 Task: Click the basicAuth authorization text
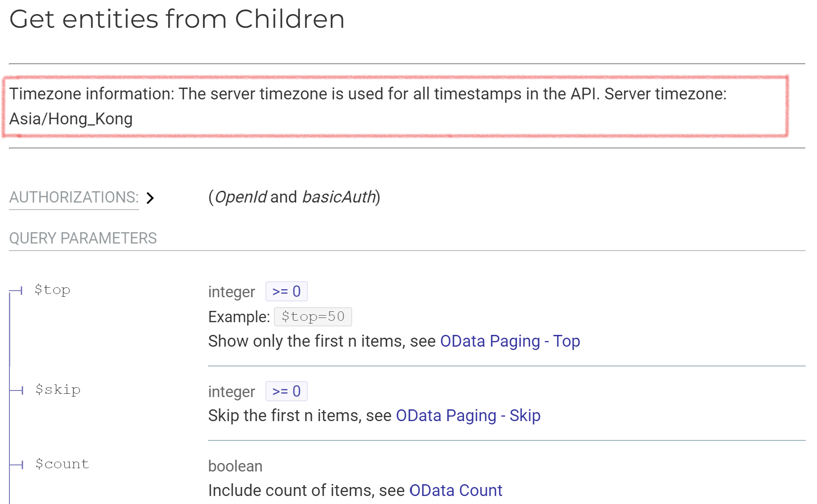(x=339, y=197)
